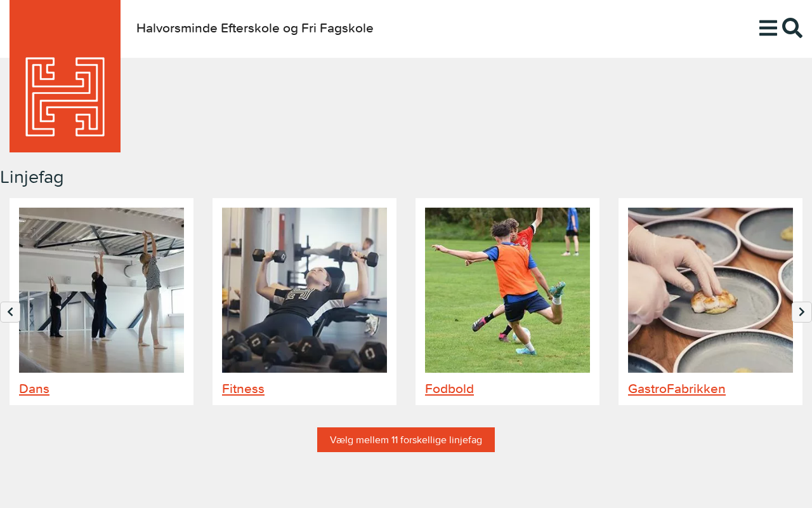Select the dance studio photo

coord(101,290)
